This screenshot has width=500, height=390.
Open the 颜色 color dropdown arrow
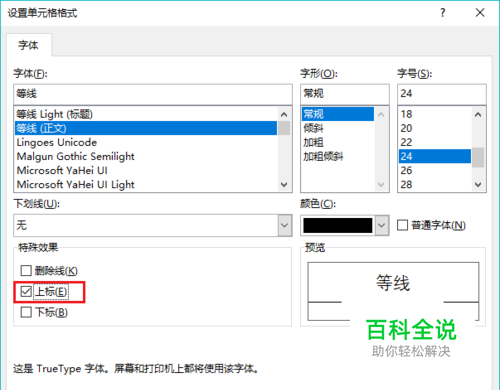(381, 225)
